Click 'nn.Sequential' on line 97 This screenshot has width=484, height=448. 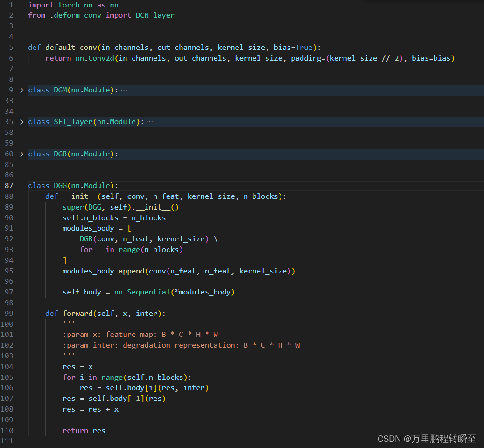pyautogui.click(x=142, y=292)
